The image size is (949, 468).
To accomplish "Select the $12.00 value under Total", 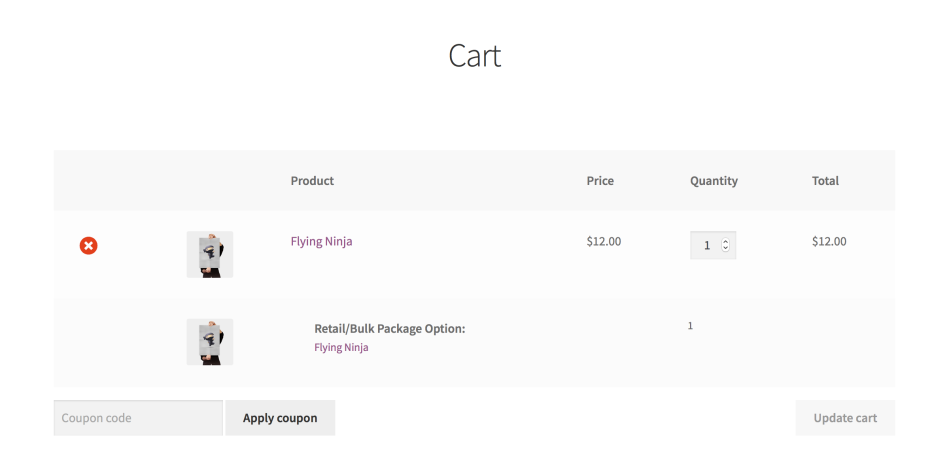I will tap(829, 241).
